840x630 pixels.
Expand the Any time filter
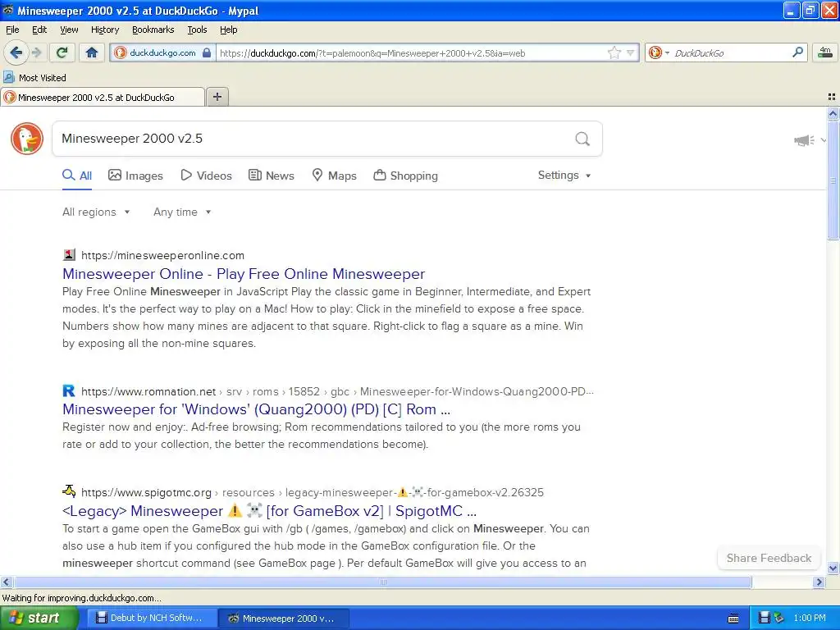tap(182, 212)
